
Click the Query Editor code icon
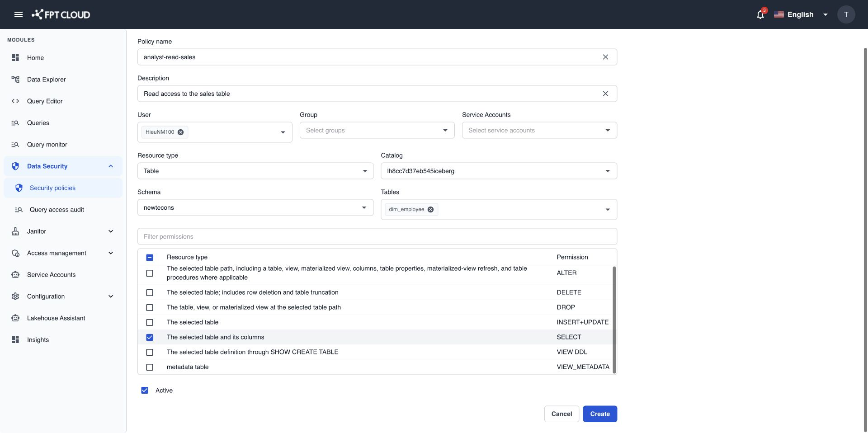(15, 101)
